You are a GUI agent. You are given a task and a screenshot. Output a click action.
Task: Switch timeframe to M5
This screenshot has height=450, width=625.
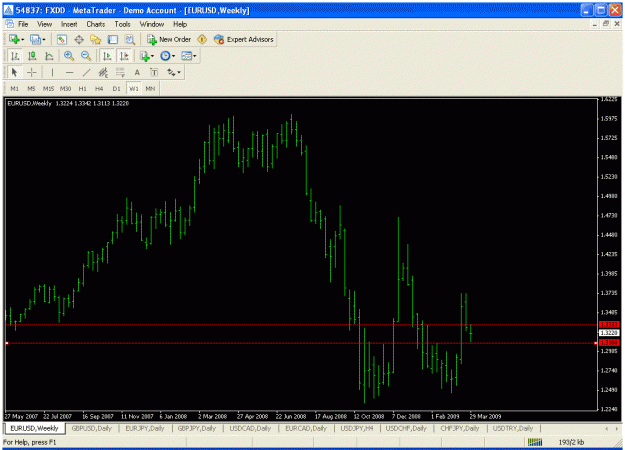[x=31, y=88]
